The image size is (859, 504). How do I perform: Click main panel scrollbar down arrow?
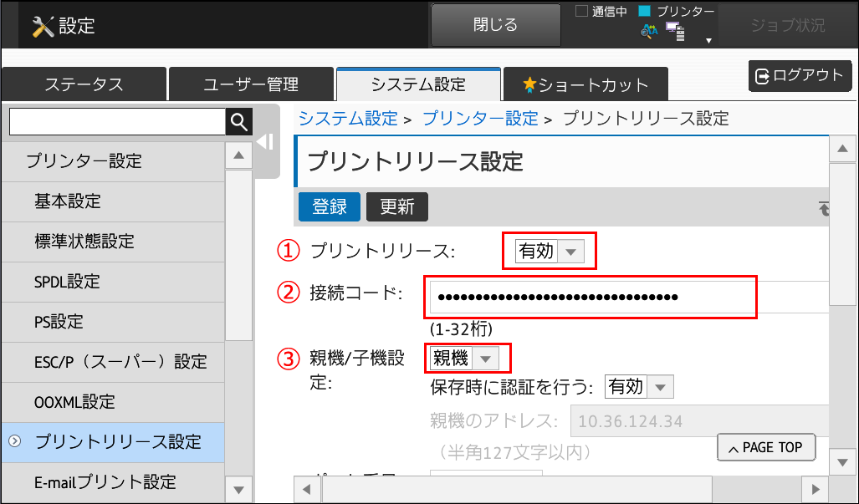[842, 463]
